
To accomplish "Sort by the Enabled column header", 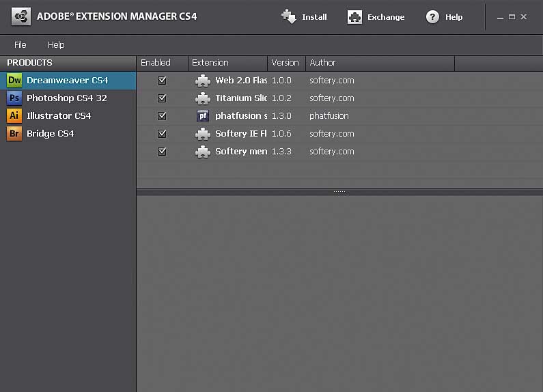I will click(163, 63).
